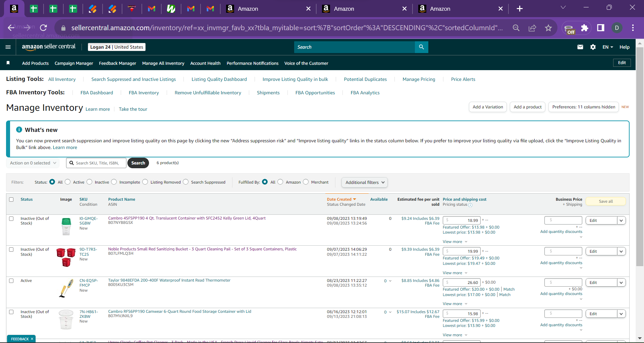The image size is (644, 343).
Task: Click the Add a Variation button
Action: coord(488,107)
